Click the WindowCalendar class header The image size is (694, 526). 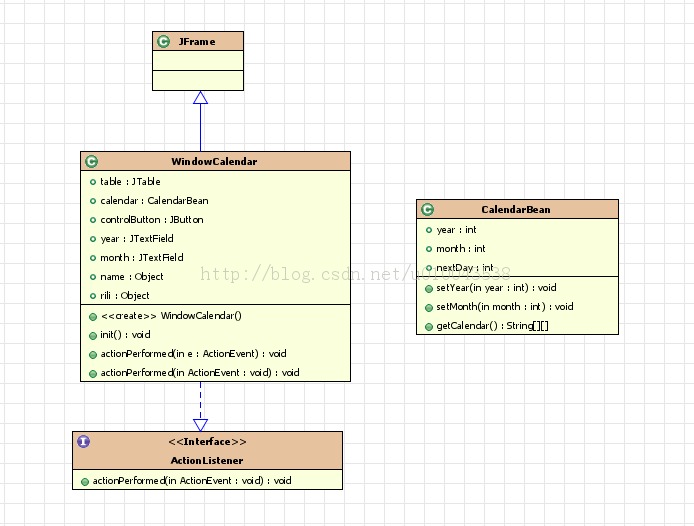click(216, 161)
